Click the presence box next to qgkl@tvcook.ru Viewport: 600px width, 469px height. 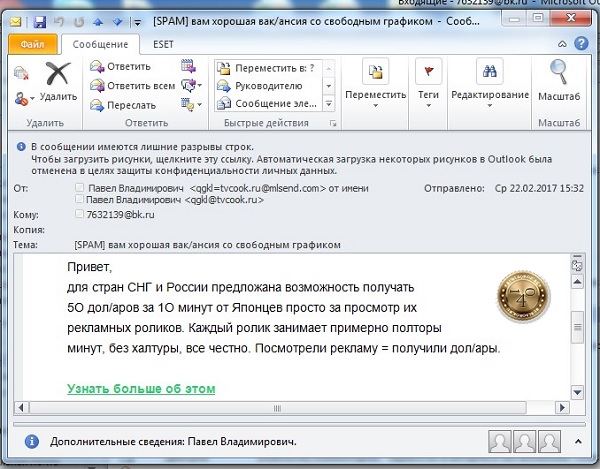click(x=79, y=199)
